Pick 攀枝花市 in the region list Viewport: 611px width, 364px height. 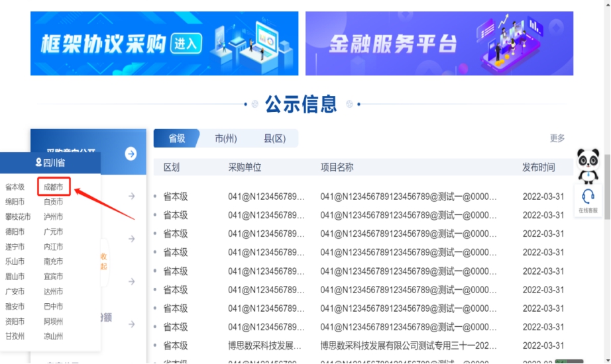click(x=18, y=217)
